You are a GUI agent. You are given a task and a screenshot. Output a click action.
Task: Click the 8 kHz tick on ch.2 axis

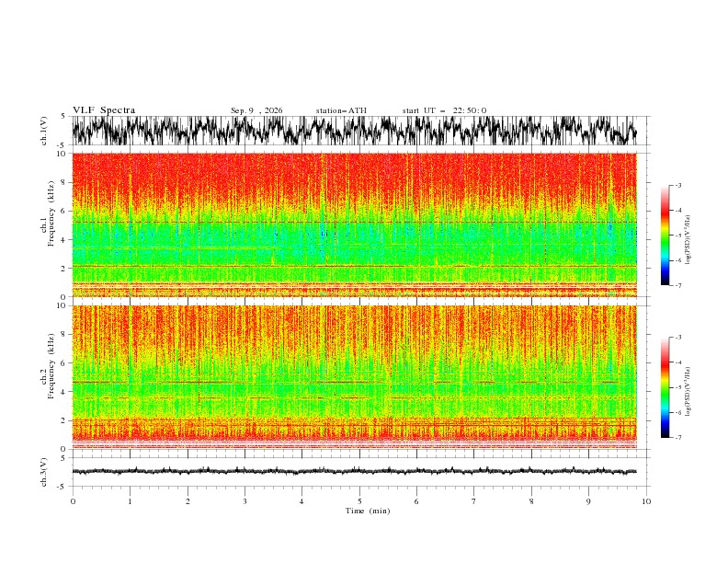(64, 335)
